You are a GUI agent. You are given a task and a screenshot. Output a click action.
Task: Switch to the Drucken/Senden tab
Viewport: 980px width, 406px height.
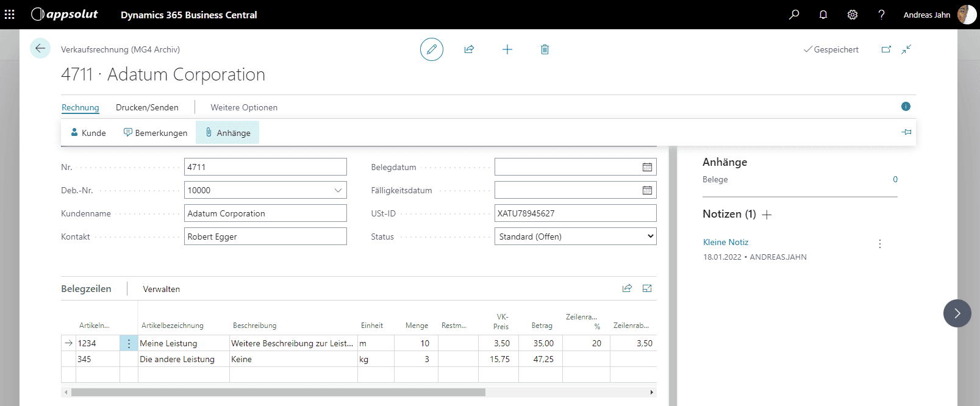point(147,107)
